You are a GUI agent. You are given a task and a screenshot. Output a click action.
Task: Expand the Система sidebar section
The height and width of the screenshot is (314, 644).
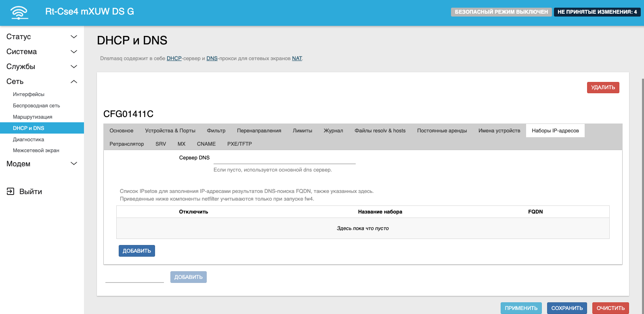[x=42, y=52]
